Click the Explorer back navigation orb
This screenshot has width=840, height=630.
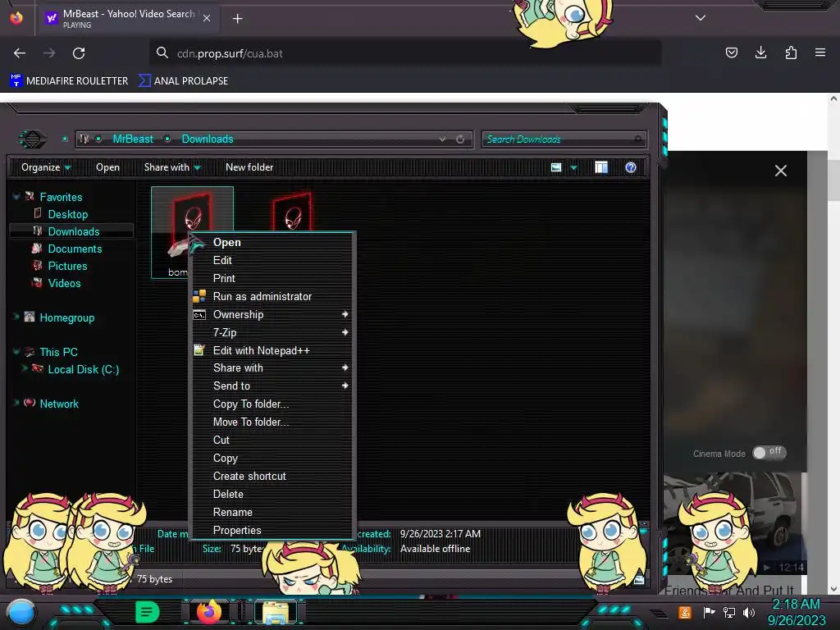[33, 139]
